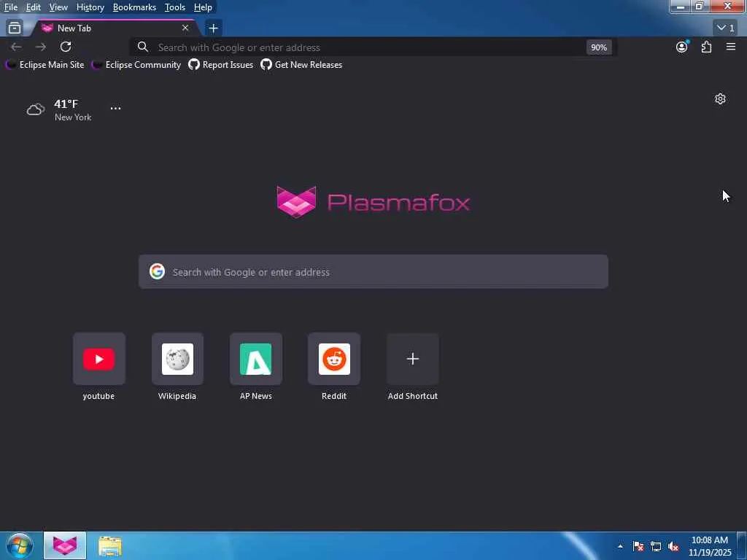Open the weather widget three-dot menu
The image size is (747, 560).
pos(115,109)
